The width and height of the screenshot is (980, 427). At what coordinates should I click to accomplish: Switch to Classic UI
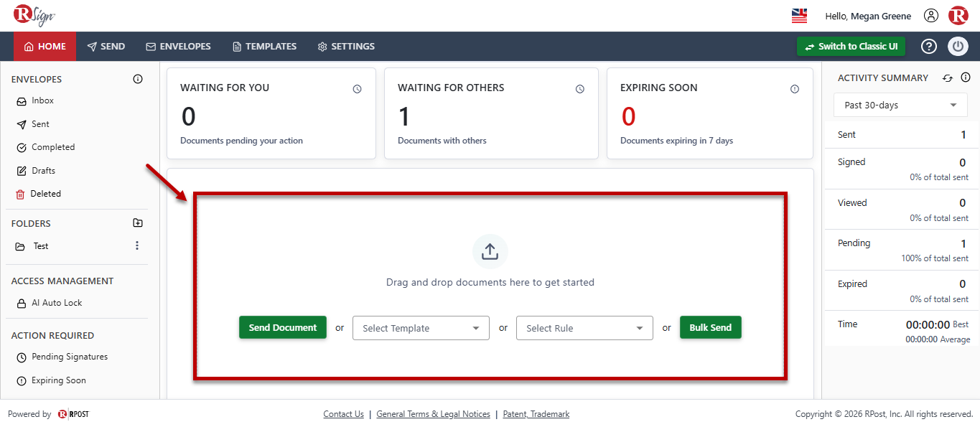851,47
